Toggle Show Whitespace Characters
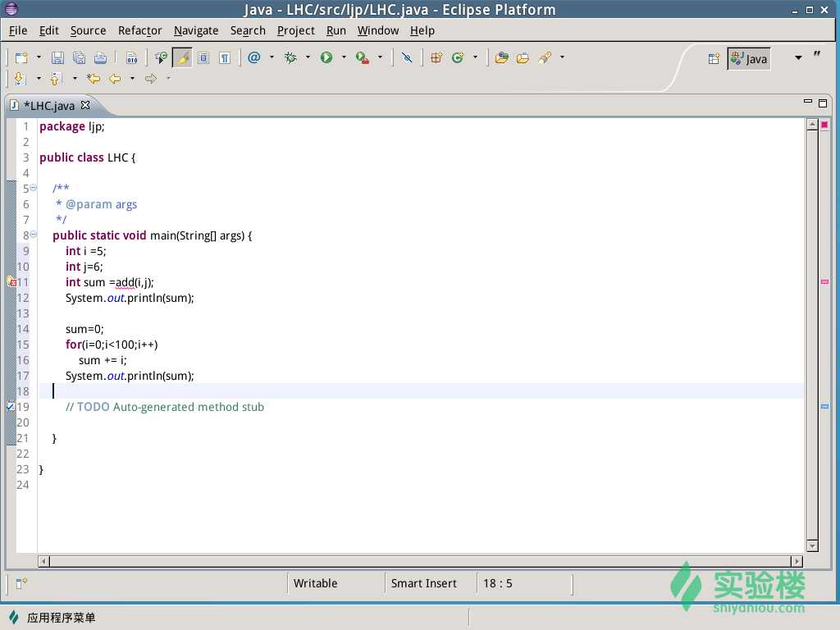The image size is (840, 630). coord(225,58)
